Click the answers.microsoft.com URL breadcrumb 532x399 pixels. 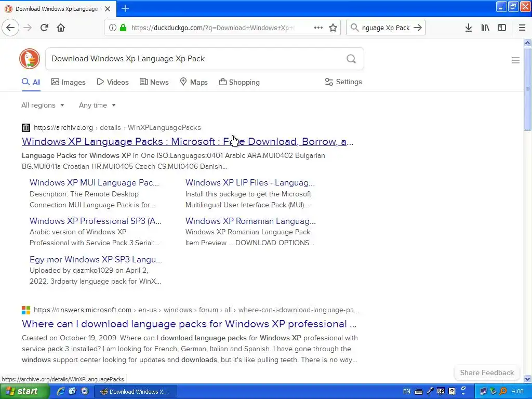196,310
